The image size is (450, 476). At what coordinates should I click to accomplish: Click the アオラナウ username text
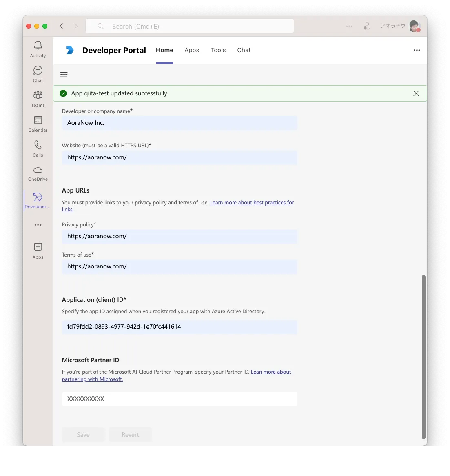(393, 26)
